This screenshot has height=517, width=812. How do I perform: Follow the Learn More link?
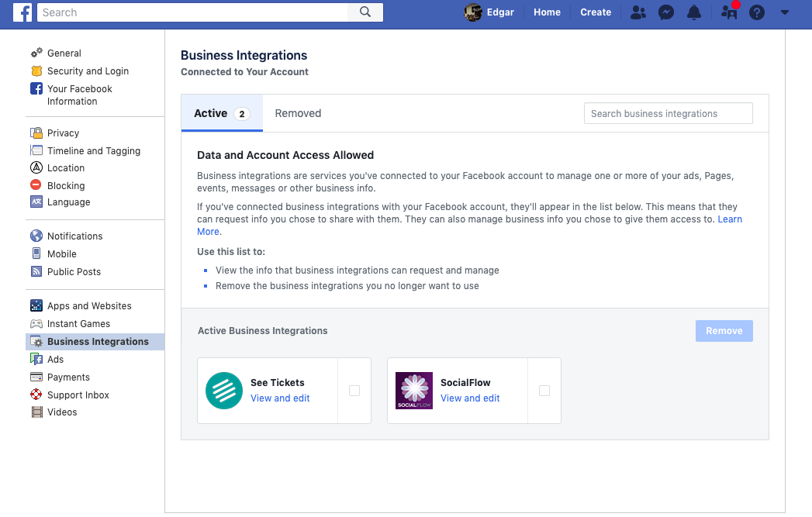point(730,219)
